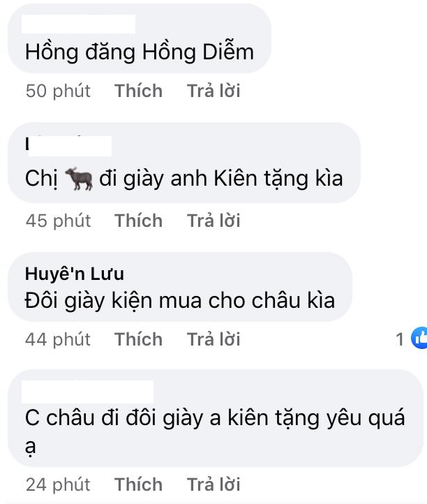Click the 'Hồng đăng Hồng Diễm' comment bubble
427x504 pixels.
pyautogui.click(x=140, y=38)
